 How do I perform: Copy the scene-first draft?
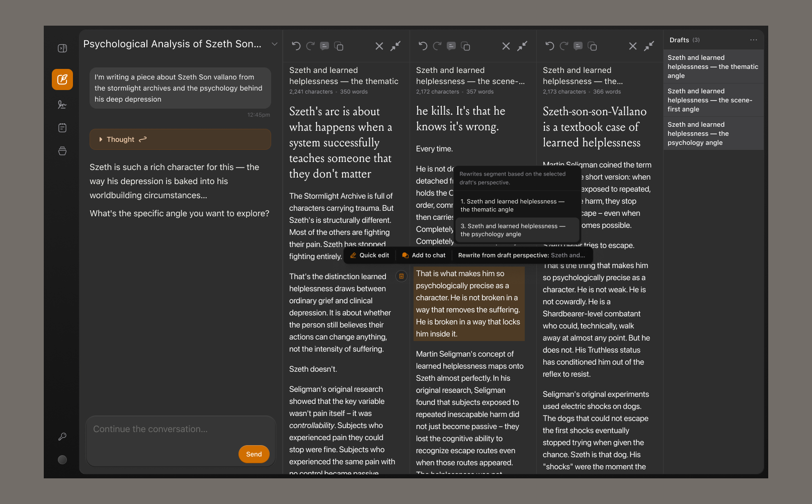(466, 46)
